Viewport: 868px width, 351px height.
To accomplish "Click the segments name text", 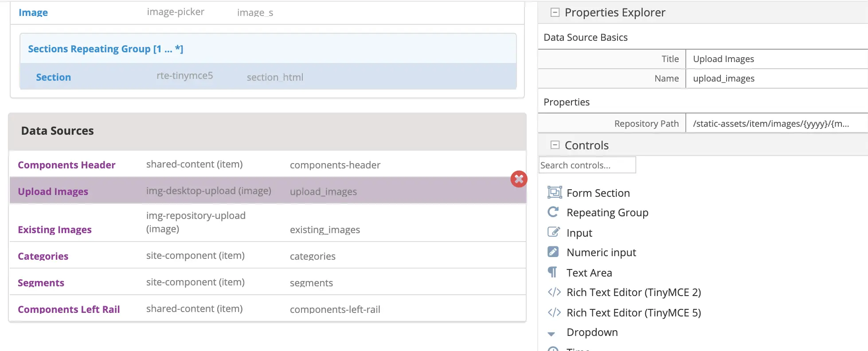I will pos(311,283).
